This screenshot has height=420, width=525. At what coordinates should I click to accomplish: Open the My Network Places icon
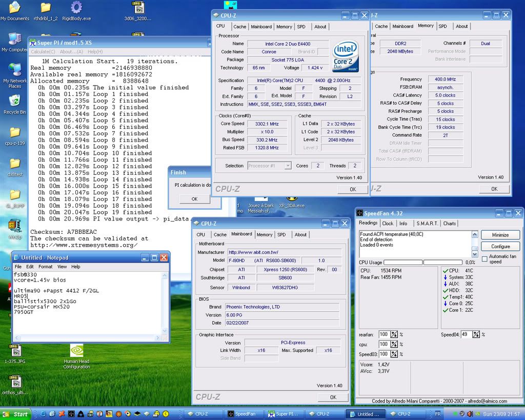pos(15,70)
